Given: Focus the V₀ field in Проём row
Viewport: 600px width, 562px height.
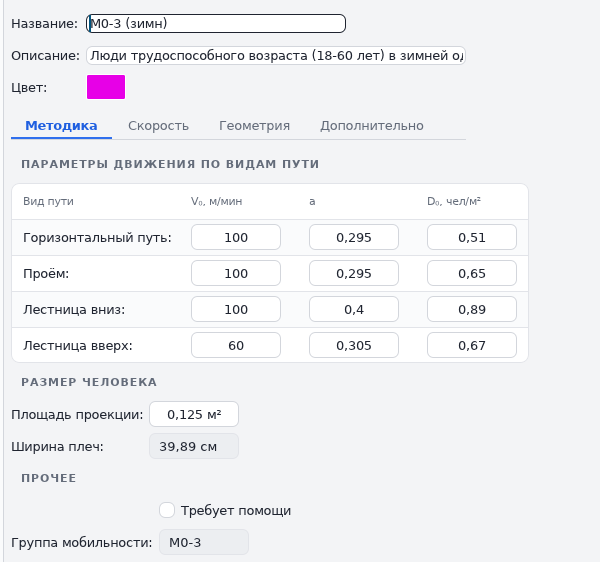Looking at the screenshot, I should 236,274.
